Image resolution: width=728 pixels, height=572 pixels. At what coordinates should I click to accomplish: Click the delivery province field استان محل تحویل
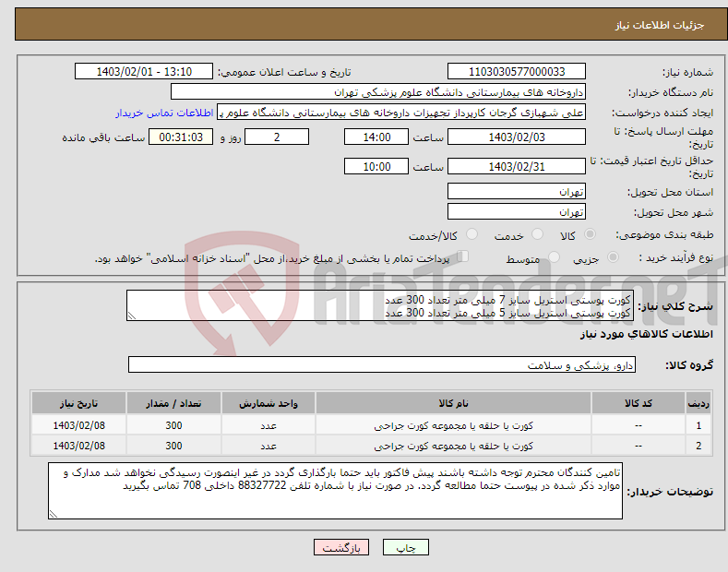pyautogui.click(x=517, y=191)
